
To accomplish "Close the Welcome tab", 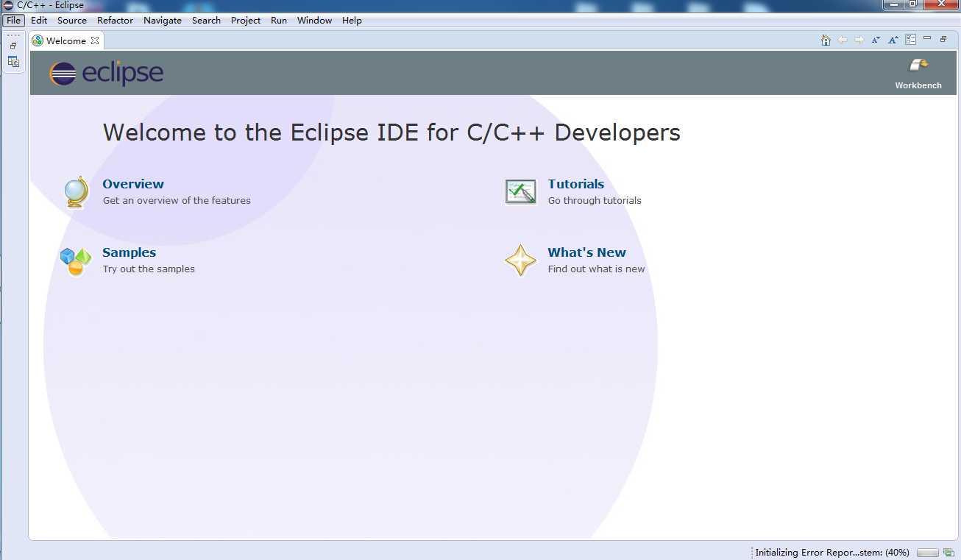I will pyautogui.click(x=95, y=40).
